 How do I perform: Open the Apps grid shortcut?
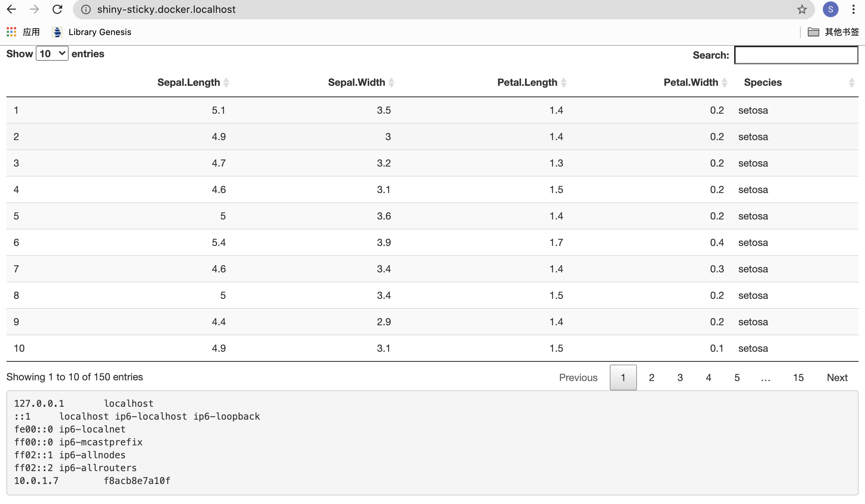click(x=11, y=32)
